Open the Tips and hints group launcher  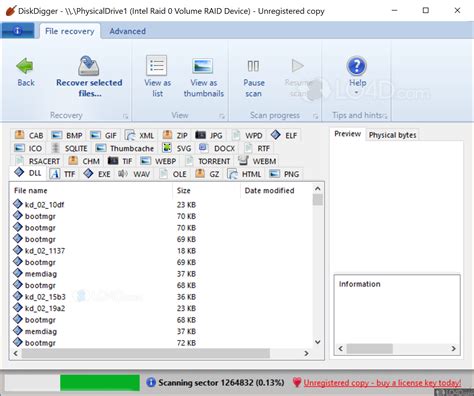tap(385, 116)
